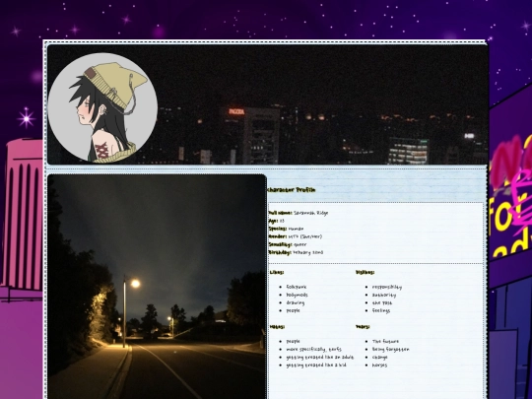
Task: Click the Hates heading
Action: (x=277, y=327)
